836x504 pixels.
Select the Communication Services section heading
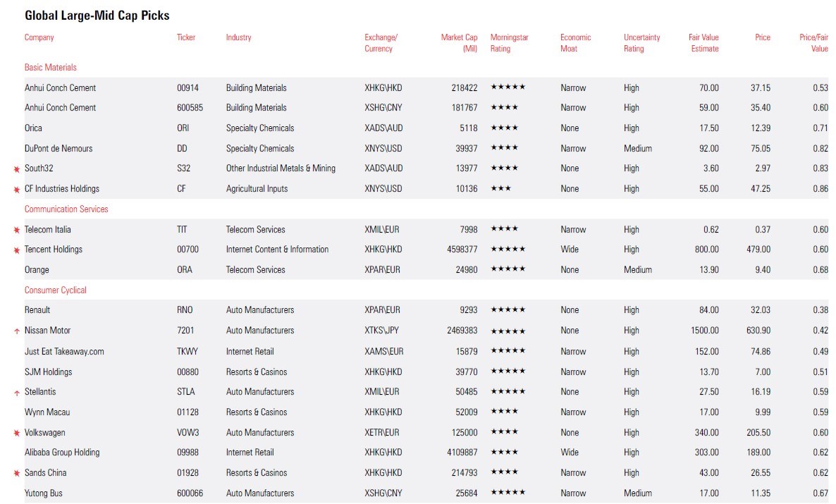point(66,209)
